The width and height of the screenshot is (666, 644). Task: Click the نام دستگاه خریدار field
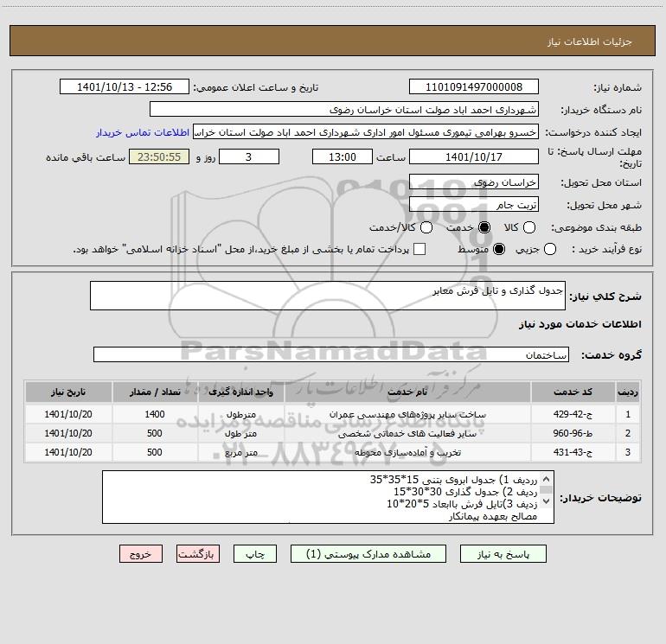pos(344,110)
